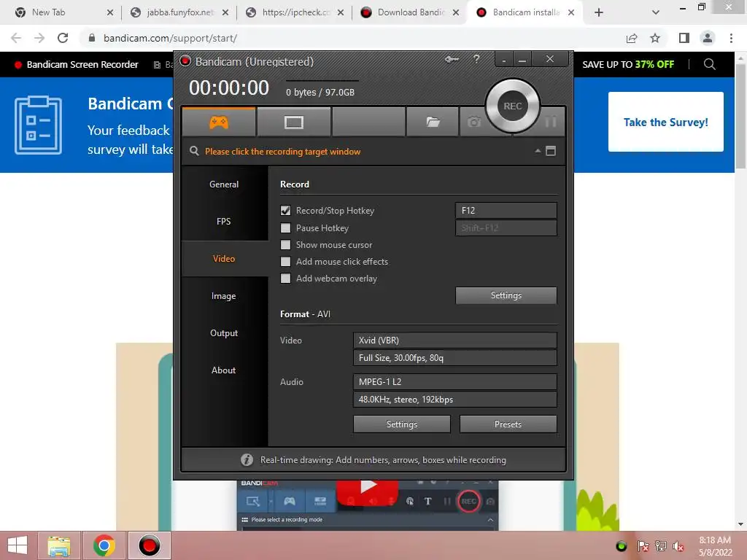Click the small window icon in the target bar

coord(551,151)
